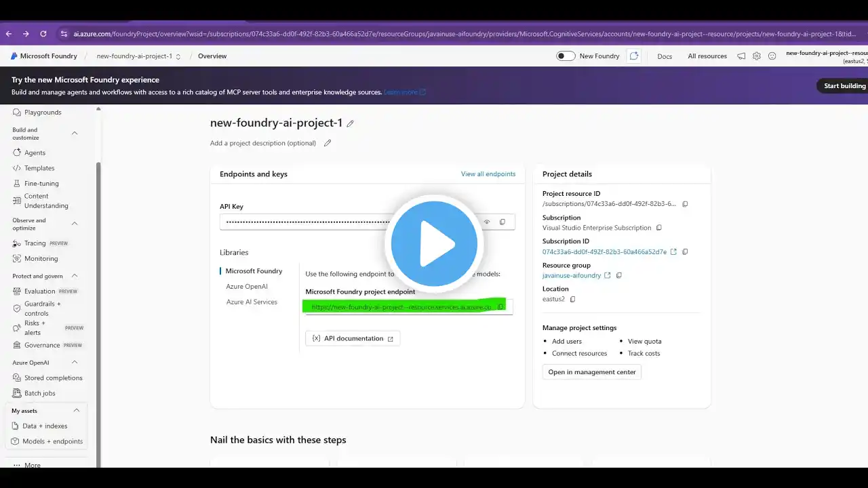Expand the More sidebar item

27,466
